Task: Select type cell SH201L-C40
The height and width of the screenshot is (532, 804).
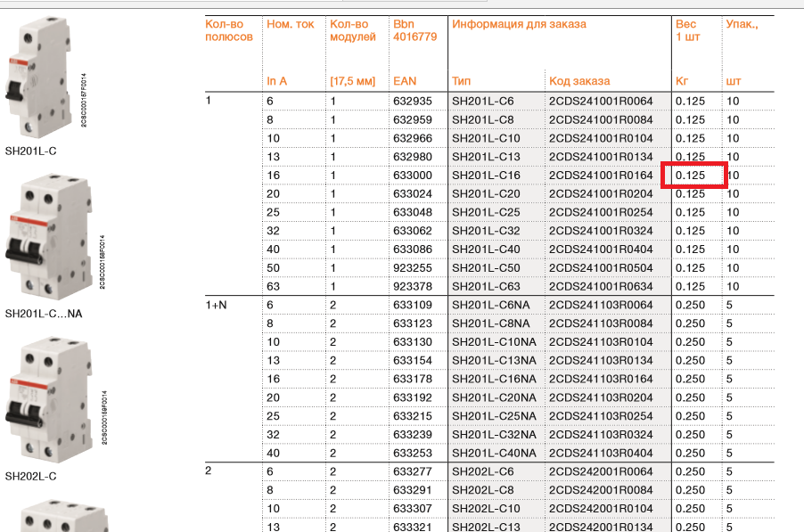Action: point(486,250)
